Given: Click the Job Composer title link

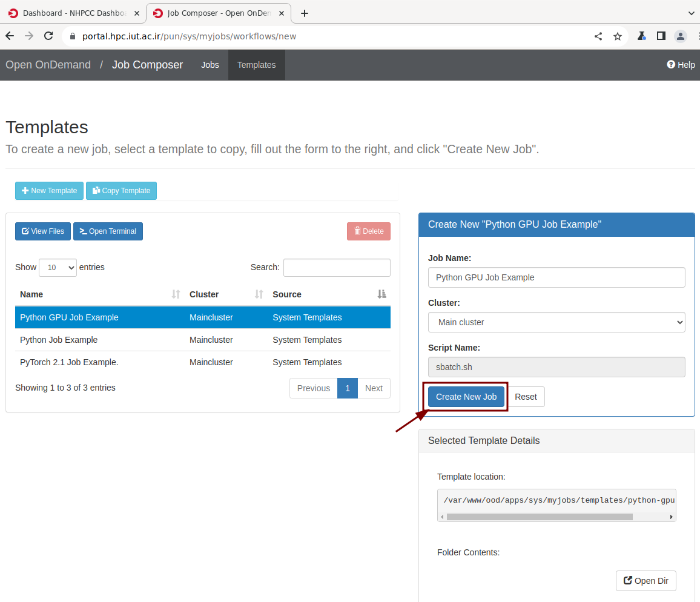Looking at the screenshot, I should click(x=147, y=65).
